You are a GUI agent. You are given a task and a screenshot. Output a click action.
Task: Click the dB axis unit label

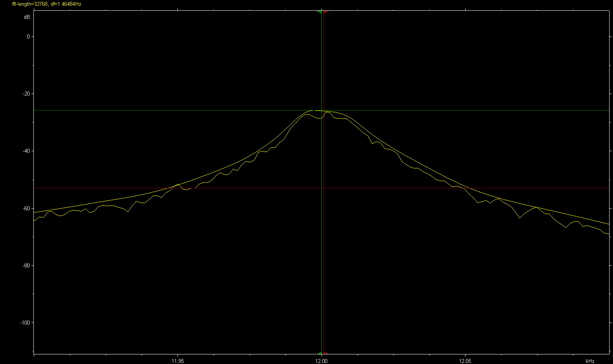[27, 17]
